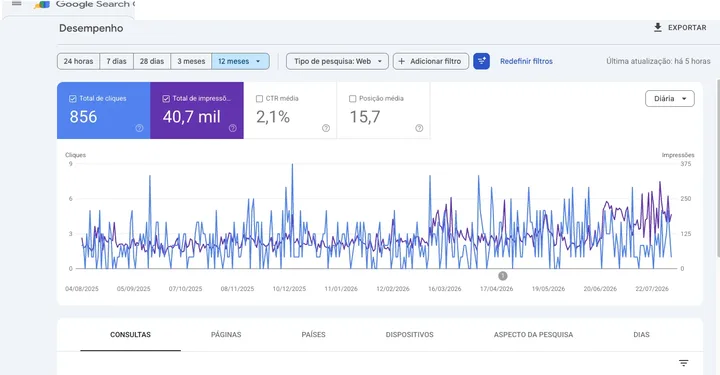Click the plus icon in Adicionar filtro
The image size is (720, 375).
[401, 61]
